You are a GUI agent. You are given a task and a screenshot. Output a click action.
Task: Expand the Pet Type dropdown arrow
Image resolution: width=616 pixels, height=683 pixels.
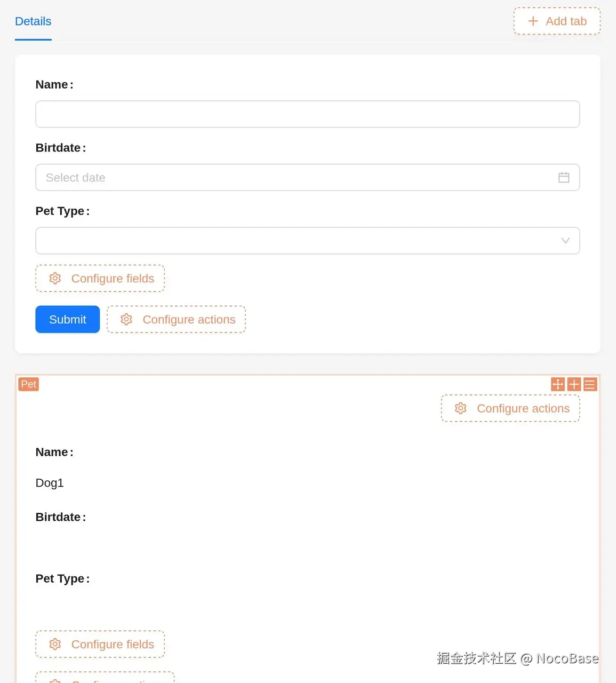pyautogui.click(x=565, y=241)
